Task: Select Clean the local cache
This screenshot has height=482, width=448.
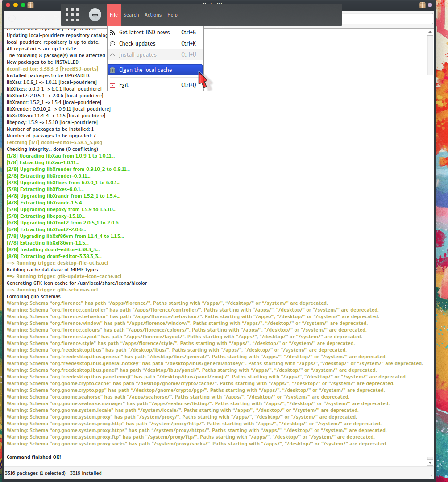Action: click(145, 70)
